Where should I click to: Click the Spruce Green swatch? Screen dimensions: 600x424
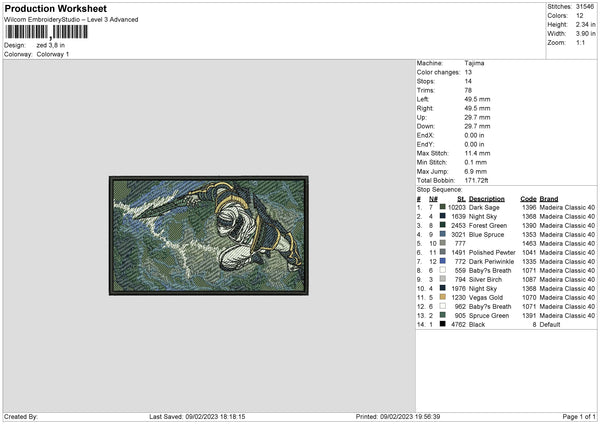click(441, 314)
